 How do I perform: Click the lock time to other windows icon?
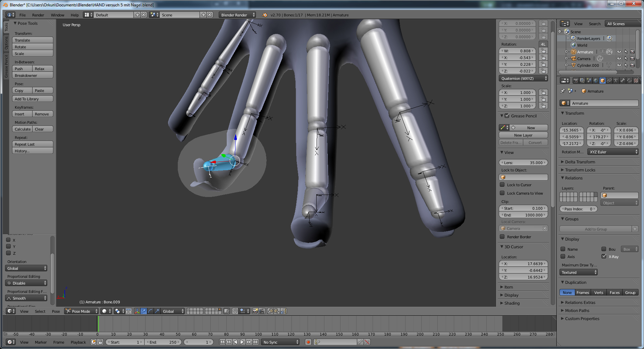[x=100, y=342]
